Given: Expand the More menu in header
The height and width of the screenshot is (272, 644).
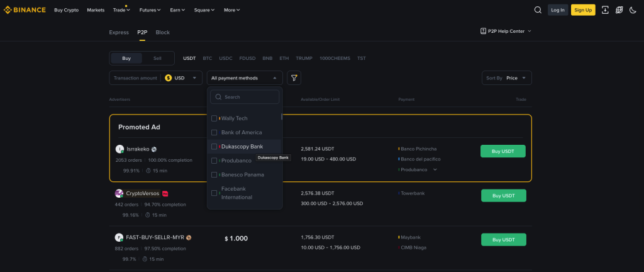Looking at the screenshot, I should pos(232,10).
